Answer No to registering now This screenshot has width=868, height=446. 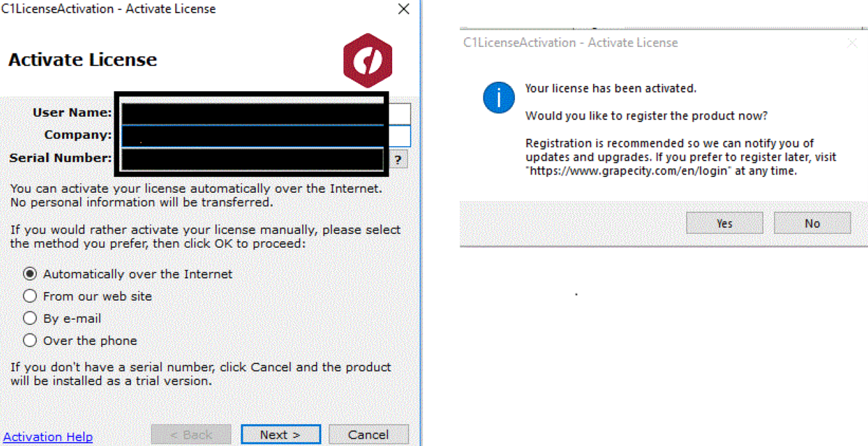[x=812, y=223]
